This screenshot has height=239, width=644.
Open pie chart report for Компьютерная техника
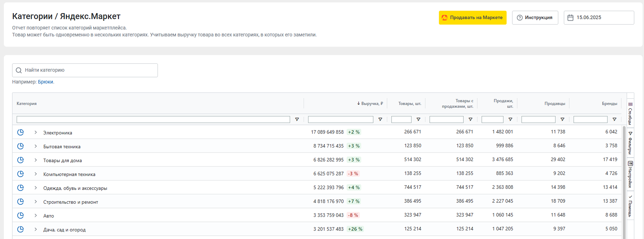pyautogui.click(x=20, y=174)
